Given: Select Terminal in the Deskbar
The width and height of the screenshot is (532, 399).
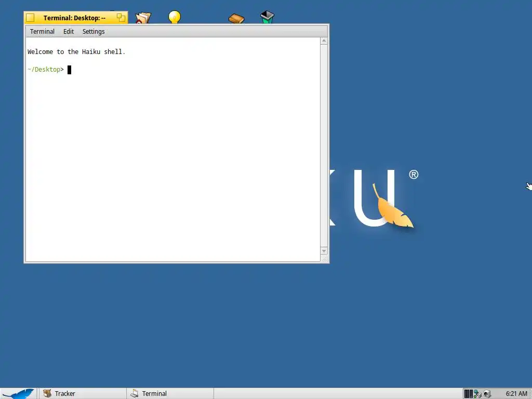Looking at the screenshot, I should pyautogui.click(x=170, y=394).
